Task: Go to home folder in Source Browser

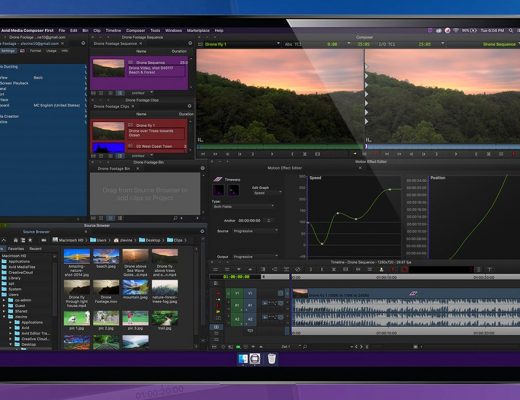Action: pyautogui.click(x=15, y=240)
